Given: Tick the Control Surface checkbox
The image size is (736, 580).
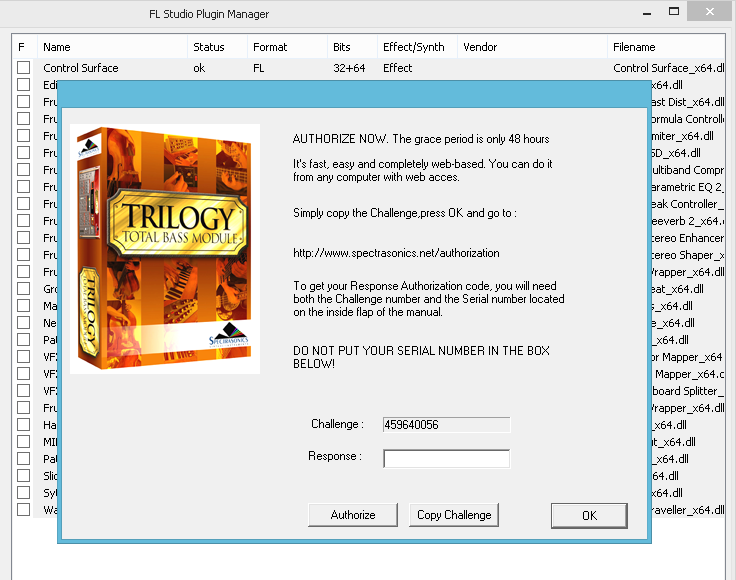Looking at the screenshot, I should coord(23,68).
